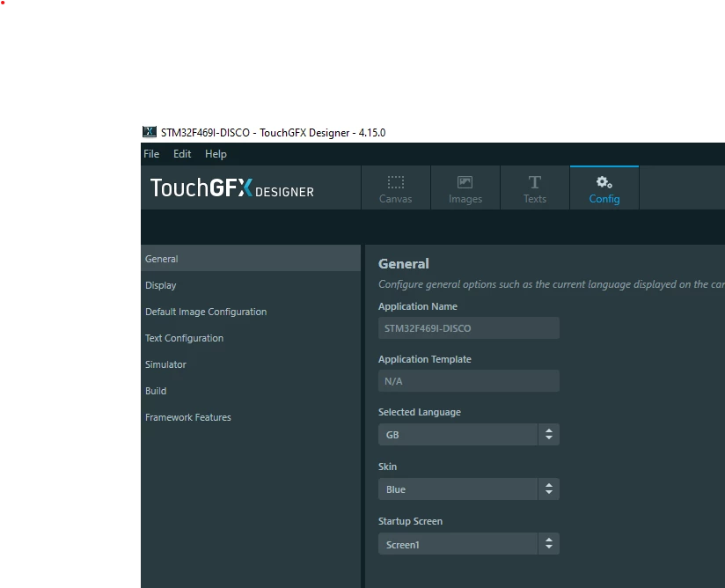
Task: Open Default Image Configuration section
Action: (251, 312)
